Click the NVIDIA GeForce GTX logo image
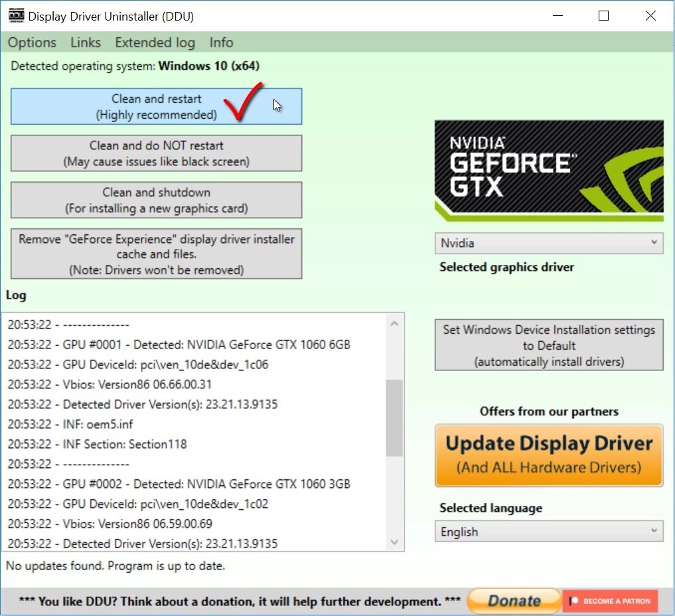Screen dimensions: 675x616 pos(549,171)
